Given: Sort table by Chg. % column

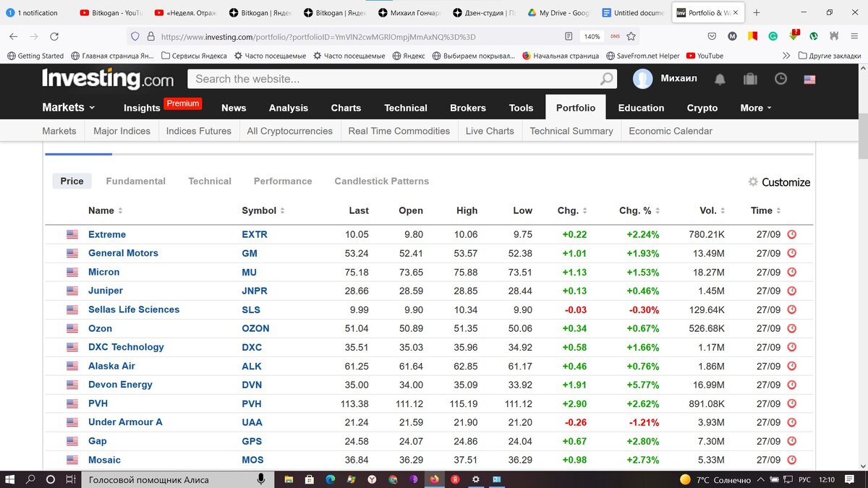Looking at the screenshot, I should [639, 210].
